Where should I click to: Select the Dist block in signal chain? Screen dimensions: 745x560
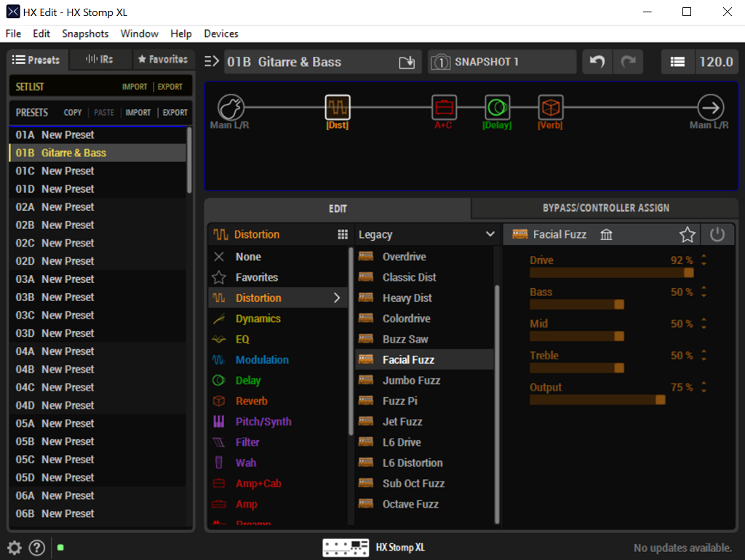click(x=338, y=108)
